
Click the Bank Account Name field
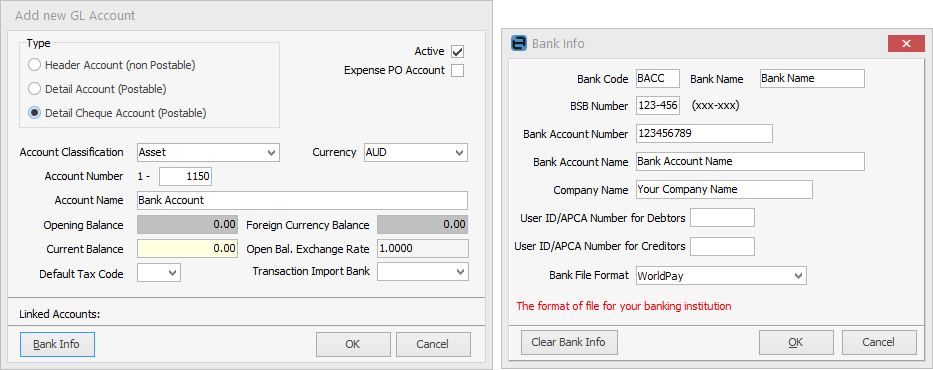pyautogui.click(x=750, y=162)
